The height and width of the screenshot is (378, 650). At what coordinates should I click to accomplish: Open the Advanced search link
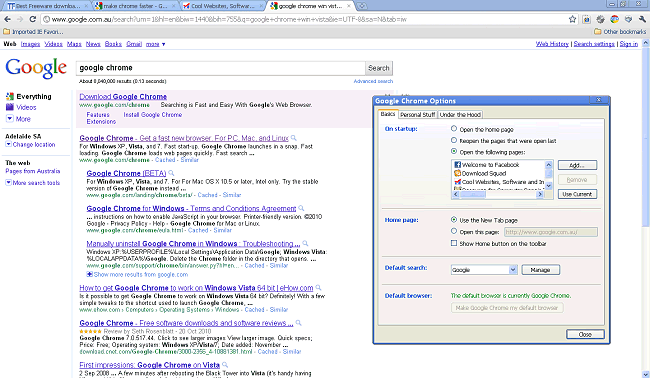point(373,81)
